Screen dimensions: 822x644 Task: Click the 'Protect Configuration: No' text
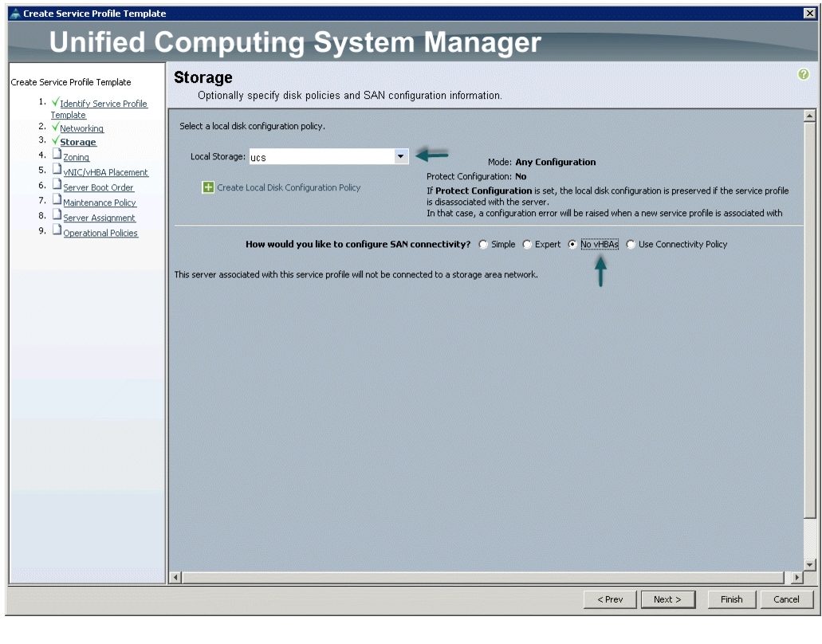(x=476, y=177)
